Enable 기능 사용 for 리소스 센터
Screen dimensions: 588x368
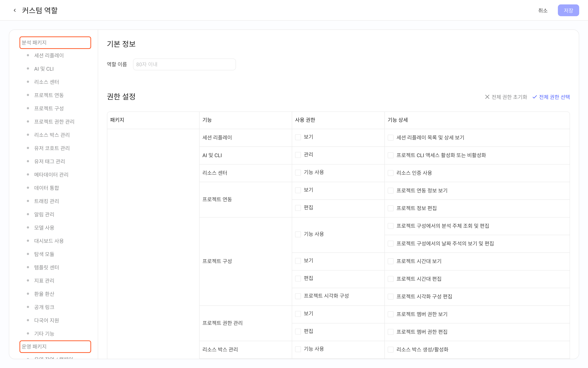(298, 172)
